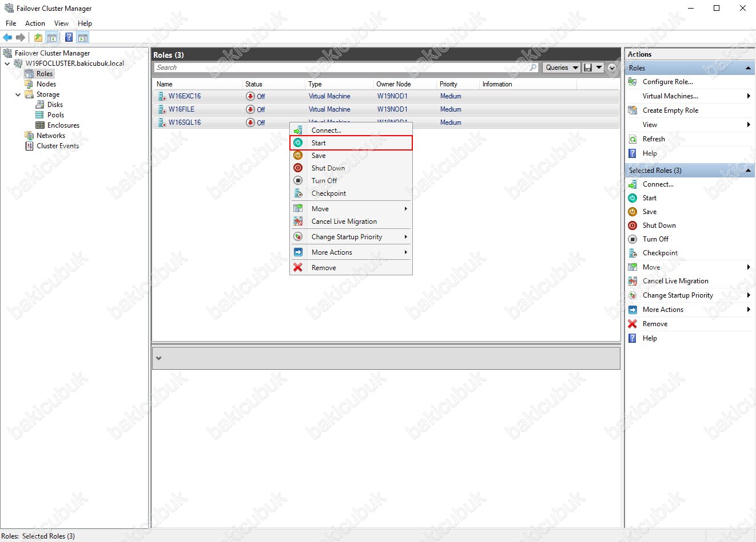This screenshot has width=756, height=542.
Task: Choose Cancel Live Migration in context menu
Action: tap(344, 221)
